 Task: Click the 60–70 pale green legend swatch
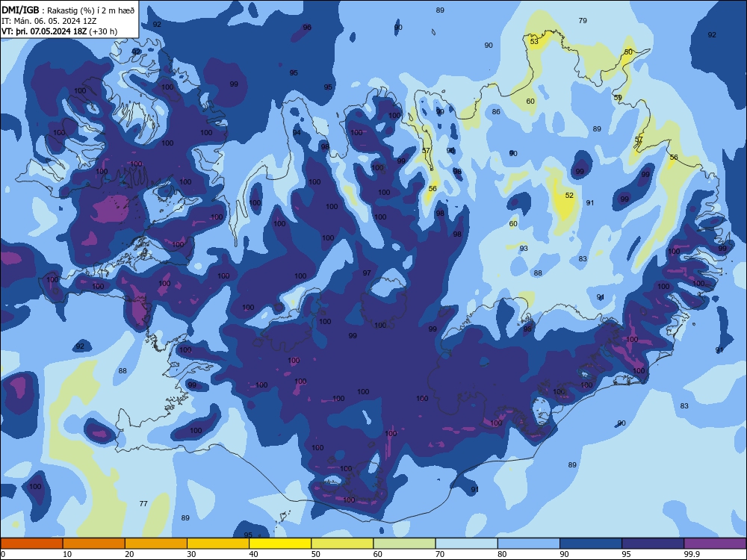[404, 544]
